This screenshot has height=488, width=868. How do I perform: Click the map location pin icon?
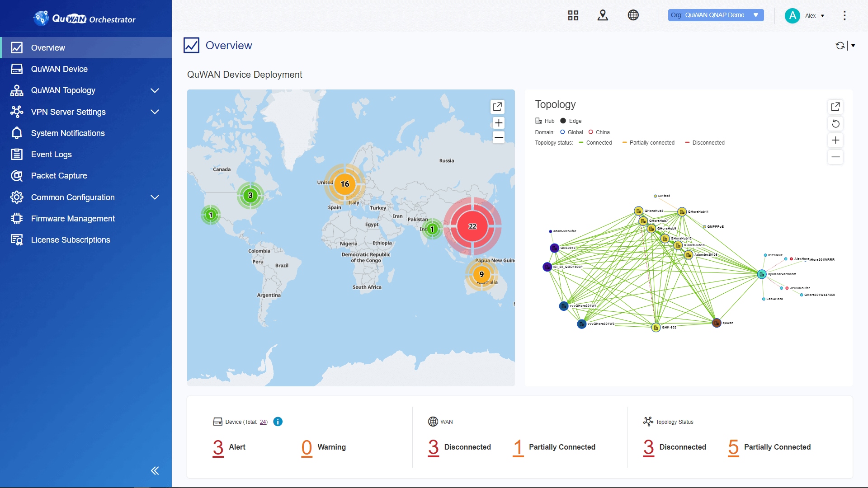603,15
